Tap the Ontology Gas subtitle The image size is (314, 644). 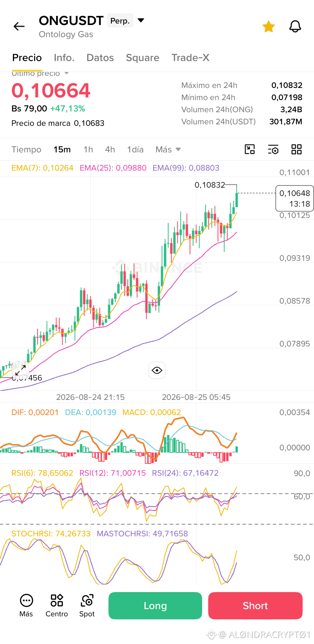(66, 34)
